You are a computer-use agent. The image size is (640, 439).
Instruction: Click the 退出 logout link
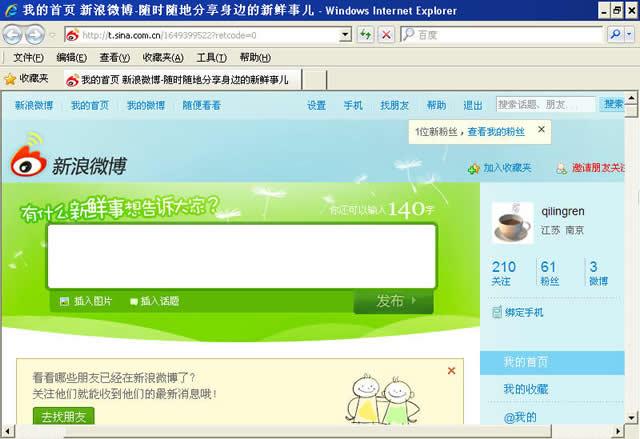coord(473,106)
